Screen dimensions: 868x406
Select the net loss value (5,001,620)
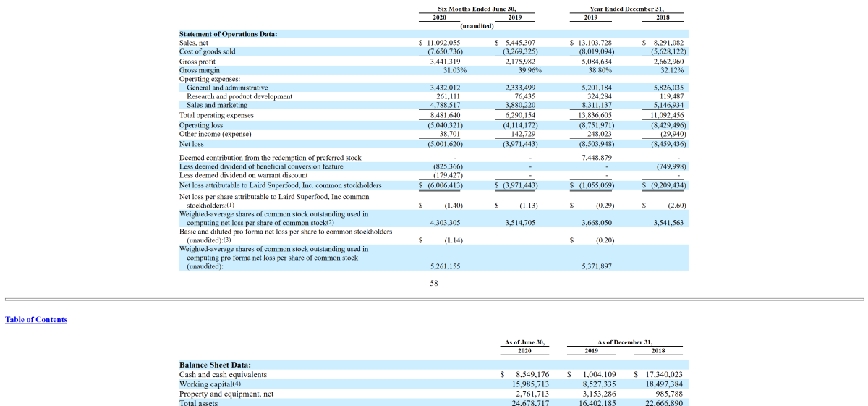[446, 143]
